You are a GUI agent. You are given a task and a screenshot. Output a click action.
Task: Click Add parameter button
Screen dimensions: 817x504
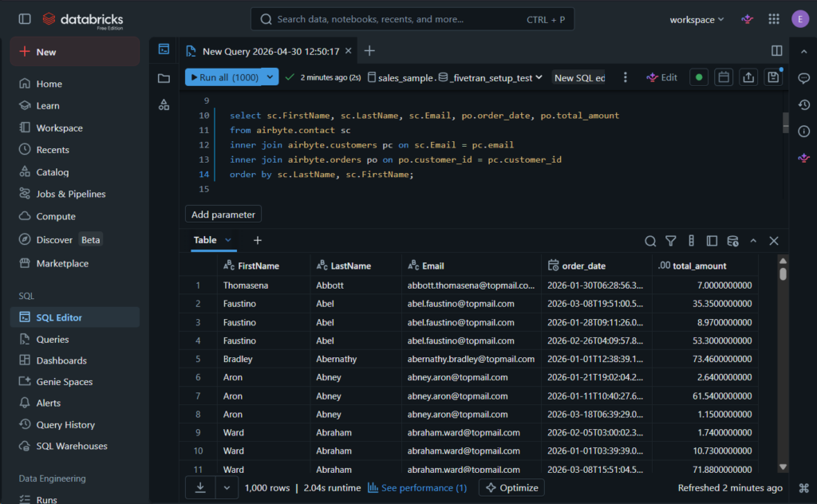[223, 215]
